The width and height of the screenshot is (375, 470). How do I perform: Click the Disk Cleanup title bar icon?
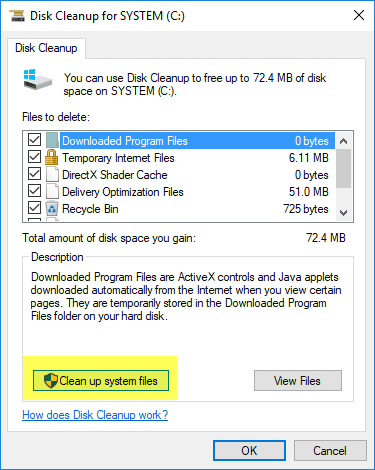pyautogui.click(x=17, y=16)
